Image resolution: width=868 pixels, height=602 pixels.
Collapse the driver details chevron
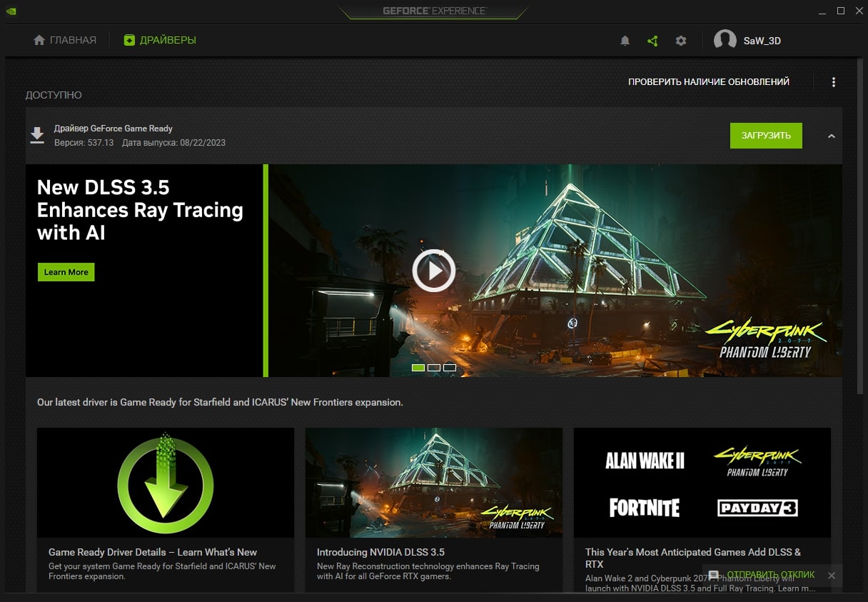[x=832, y=136]
